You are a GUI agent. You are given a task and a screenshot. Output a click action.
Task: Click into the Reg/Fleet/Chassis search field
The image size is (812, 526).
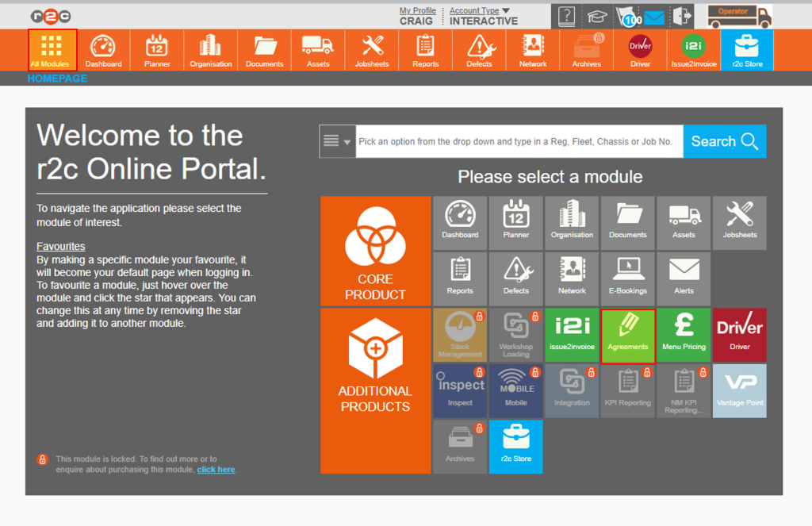point(519,141)
